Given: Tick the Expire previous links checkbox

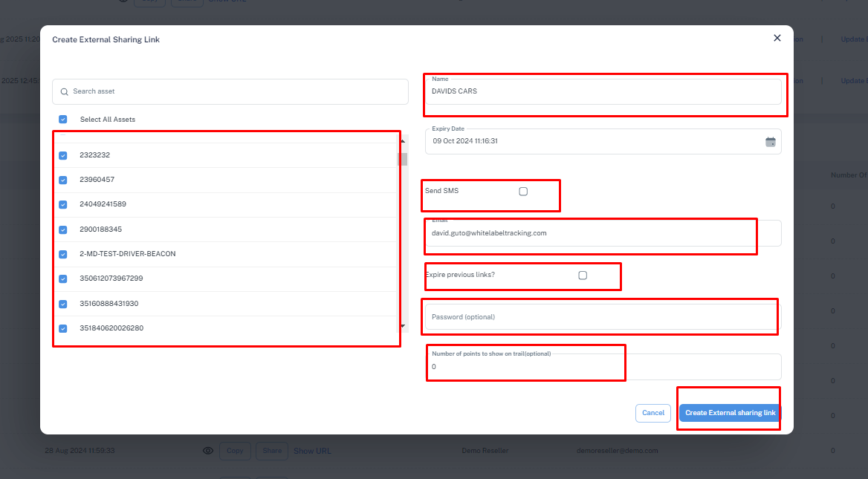Looking at the screenshot, I should click(583, 276).
